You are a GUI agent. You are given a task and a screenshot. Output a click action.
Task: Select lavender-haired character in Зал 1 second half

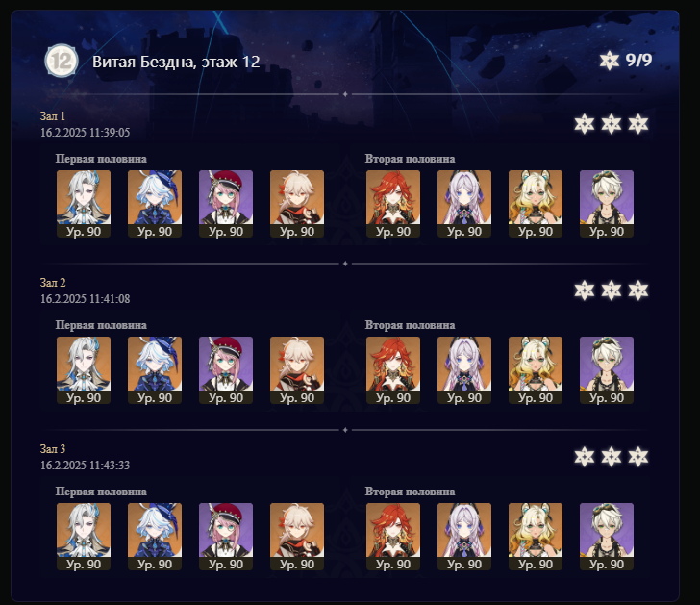click(x=464, y=204)
